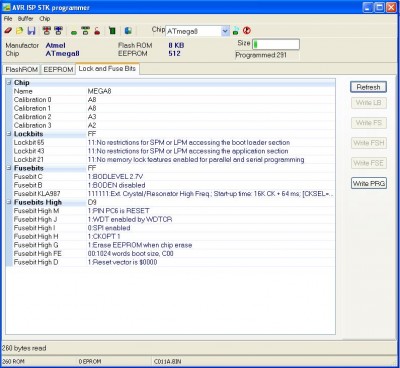The width and height of the screenshot is (400, 368).
Task: Collapse the Lockbits section
Action: click(9, 134)
